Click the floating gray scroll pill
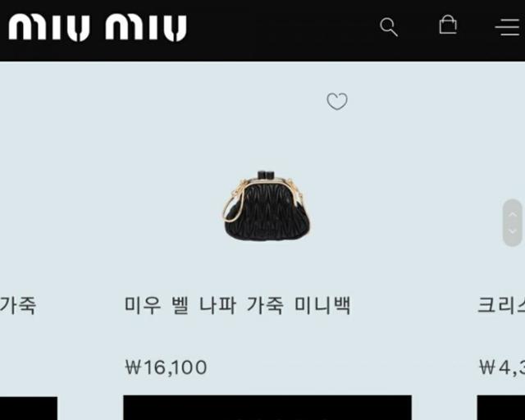The height and width of the screenshot is (420, 525). (512, 223)
